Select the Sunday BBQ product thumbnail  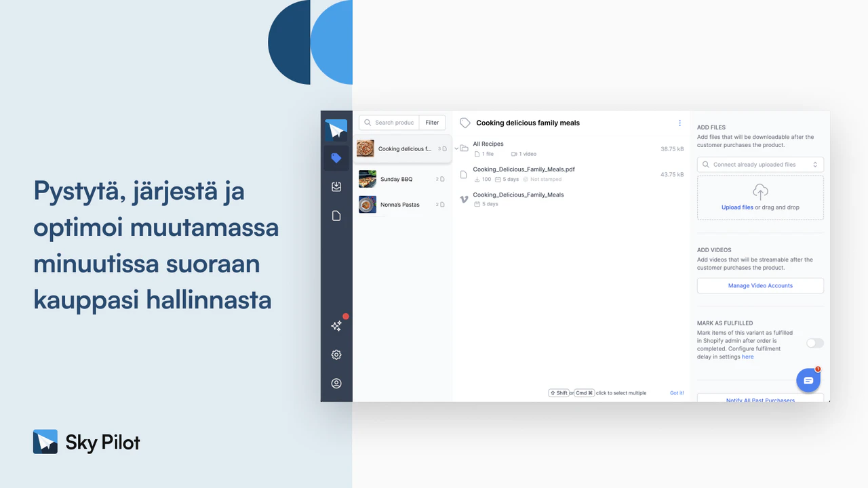[368, 179]
